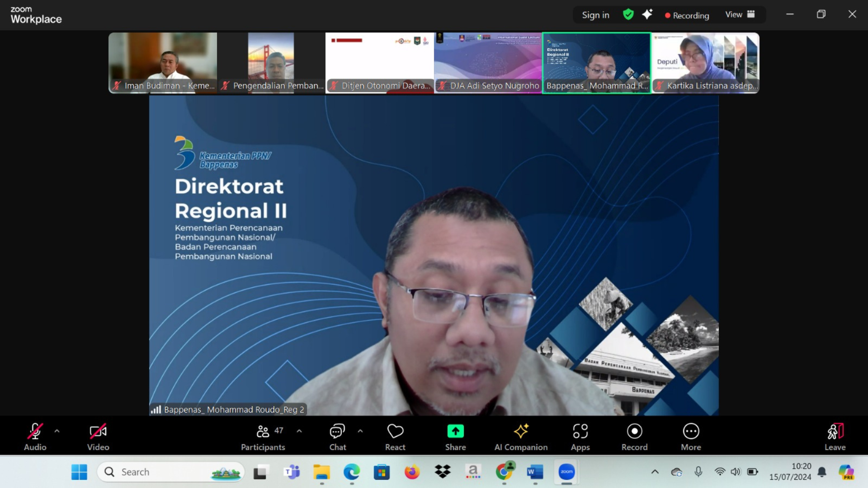Open the Windows Start menu
The image size is (868, 488).
79,472
